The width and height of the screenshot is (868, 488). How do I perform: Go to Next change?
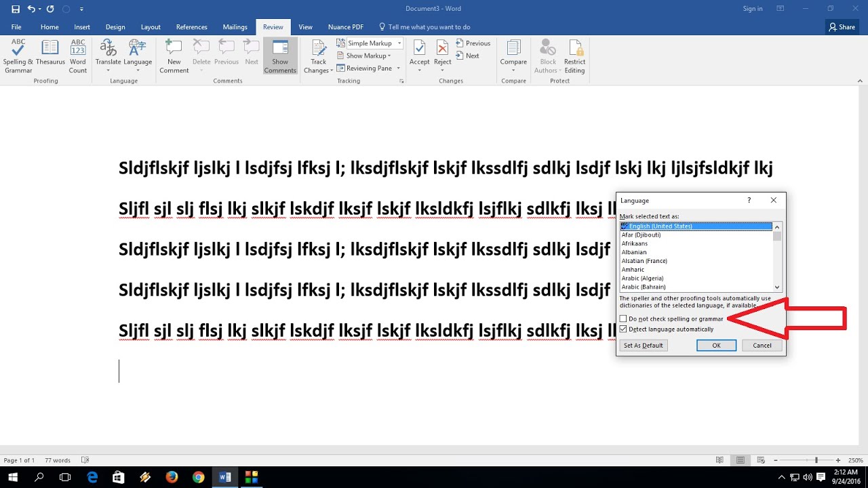coord(468,56)
